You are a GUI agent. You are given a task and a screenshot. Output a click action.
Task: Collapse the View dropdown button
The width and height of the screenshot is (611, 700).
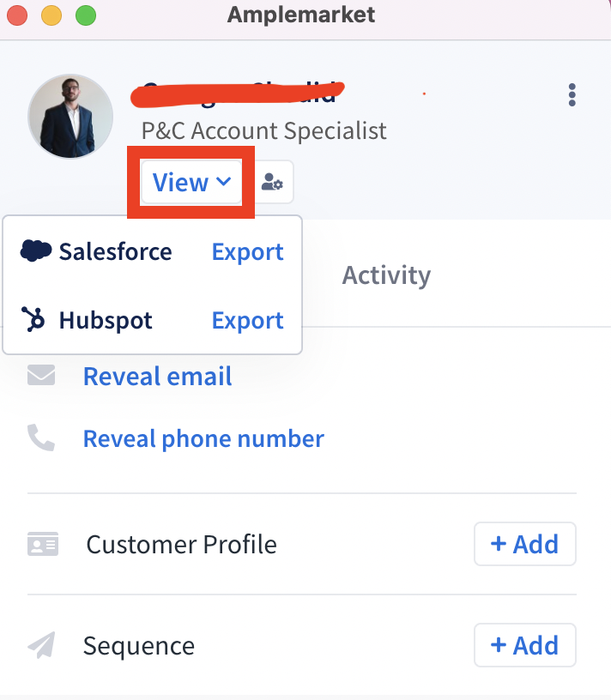coord(191,182)
